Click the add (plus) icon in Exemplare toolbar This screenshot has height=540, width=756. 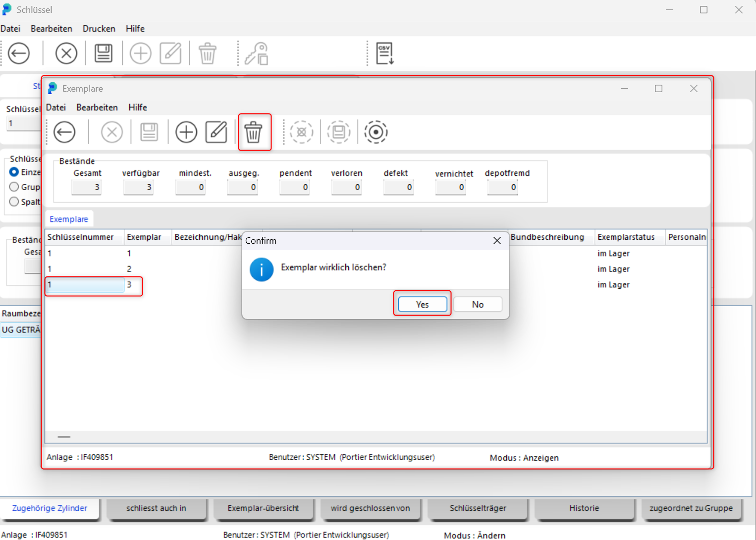coord(186,132)
